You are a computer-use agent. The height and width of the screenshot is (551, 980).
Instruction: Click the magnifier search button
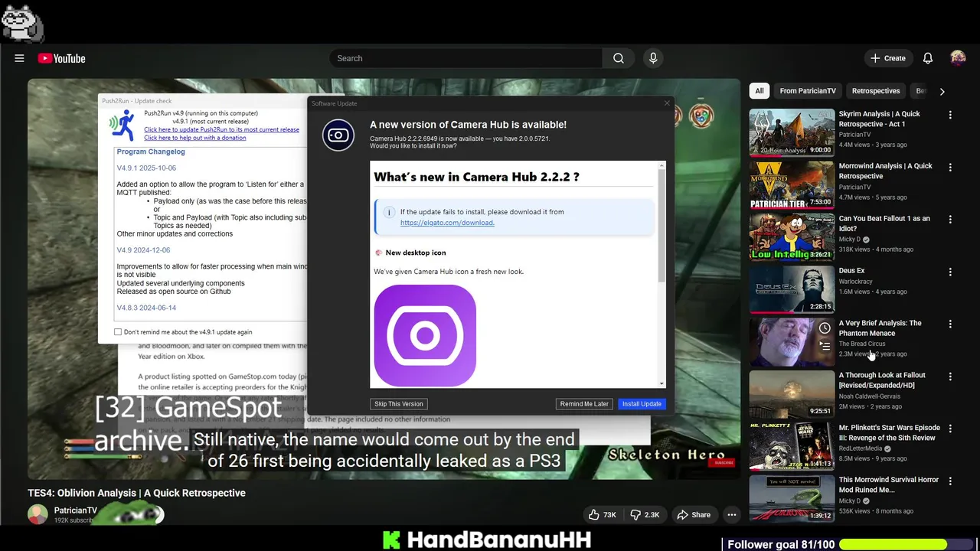619,58
